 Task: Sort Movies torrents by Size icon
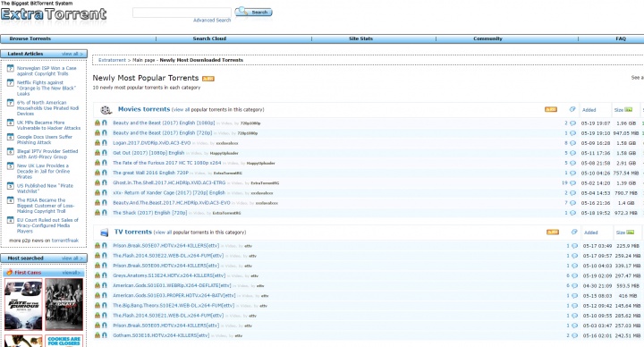pos(629,110)
